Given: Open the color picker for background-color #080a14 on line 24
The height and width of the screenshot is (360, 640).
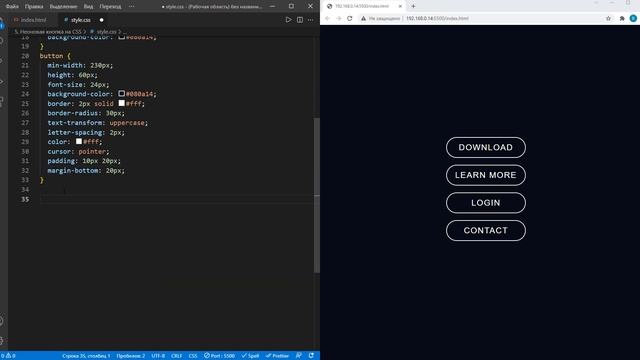Looking at the screenshot, I should point(121,94).
